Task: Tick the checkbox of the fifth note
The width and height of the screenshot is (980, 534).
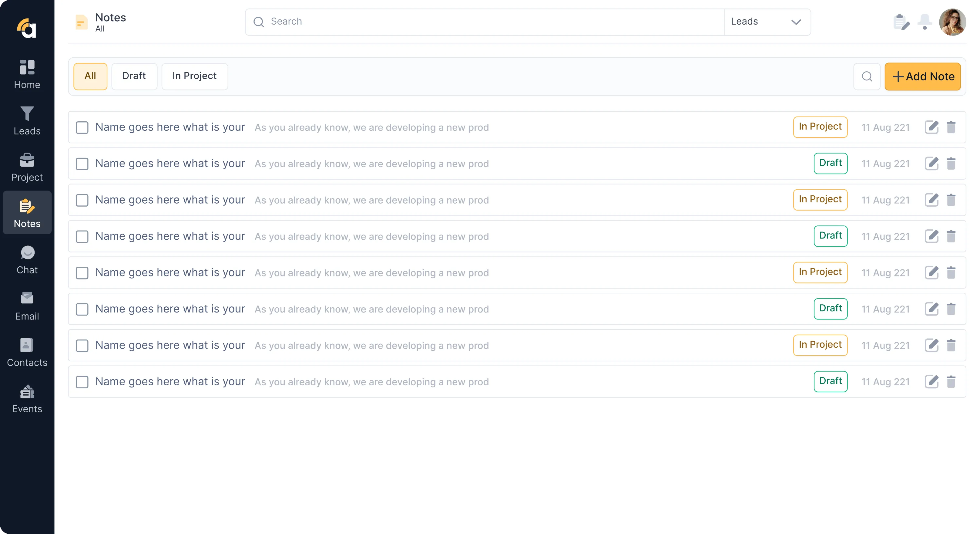Action: pos(82,273)
